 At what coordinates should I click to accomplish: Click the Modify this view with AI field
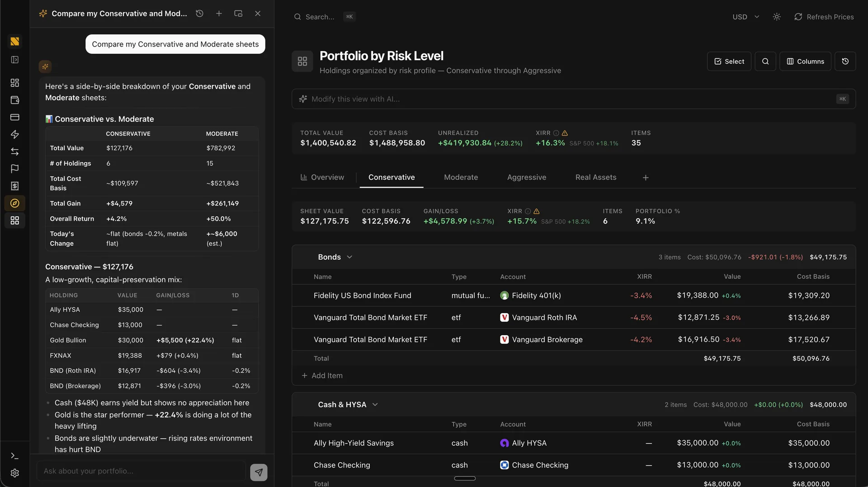[x=573, y=99]
